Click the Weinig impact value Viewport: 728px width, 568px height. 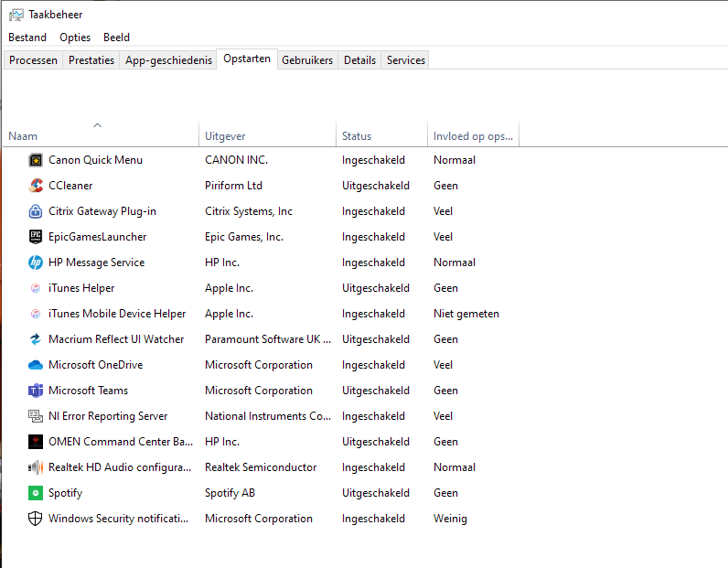(450, 519)
